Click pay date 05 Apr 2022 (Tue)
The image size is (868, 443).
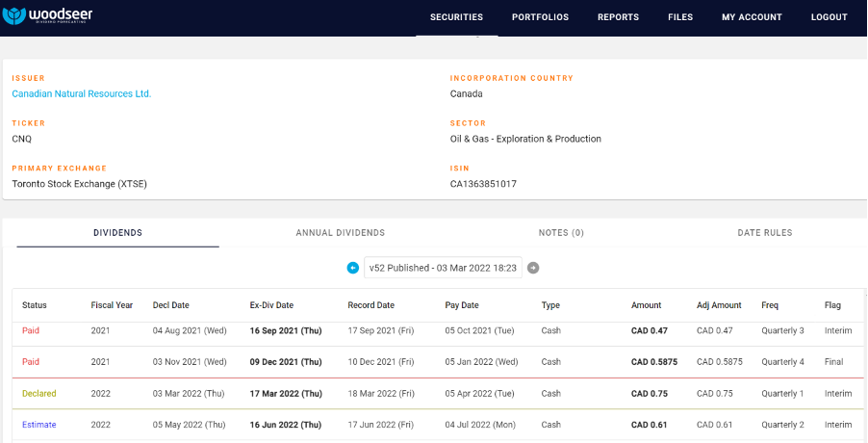click(479, 394)
